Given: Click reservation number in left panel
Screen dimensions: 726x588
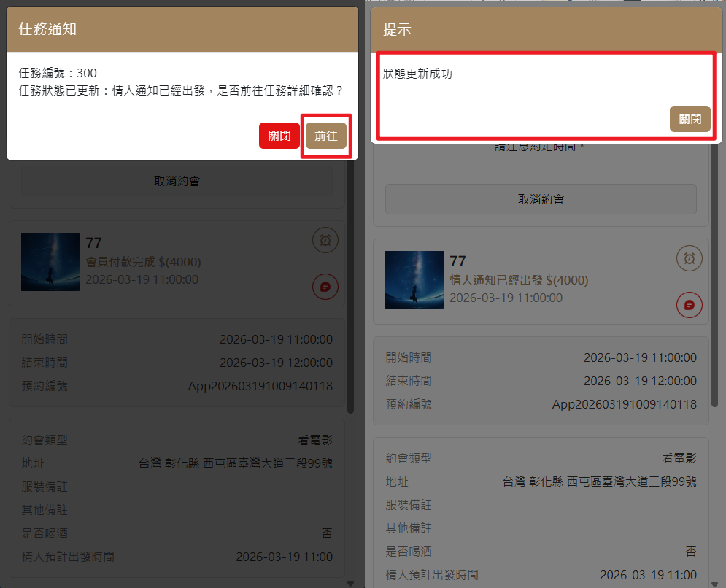Looking at the screenshot, I should (x=260, y=386).
